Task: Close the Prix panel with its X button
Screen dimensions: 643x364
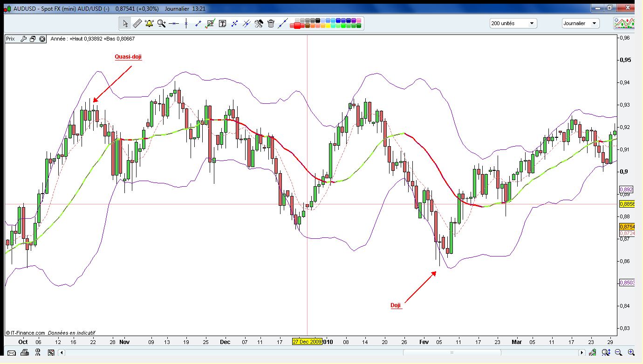Action: 42,39
